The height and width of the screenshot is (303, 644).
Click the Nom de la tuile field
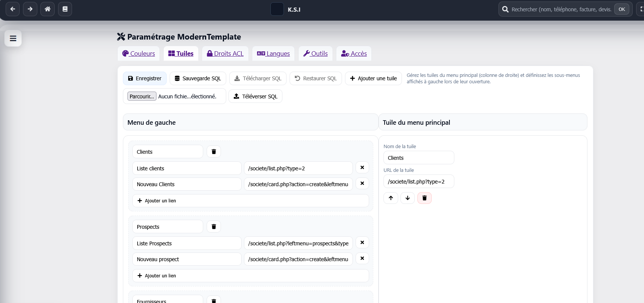click(x=419, y=158)
